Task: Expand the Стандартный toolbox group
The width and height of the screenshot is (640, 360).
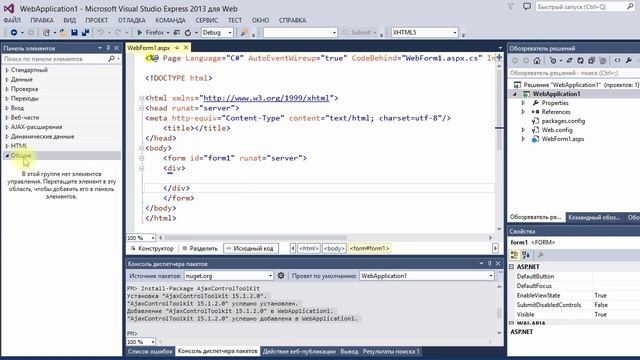Action: (7, 70)
